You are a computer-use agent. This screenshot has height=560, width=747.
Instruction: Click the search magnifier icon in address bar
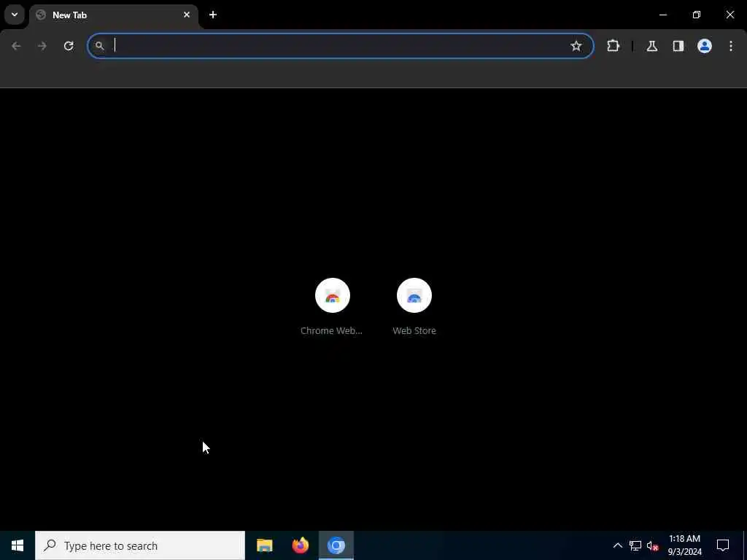click(99, 46)
